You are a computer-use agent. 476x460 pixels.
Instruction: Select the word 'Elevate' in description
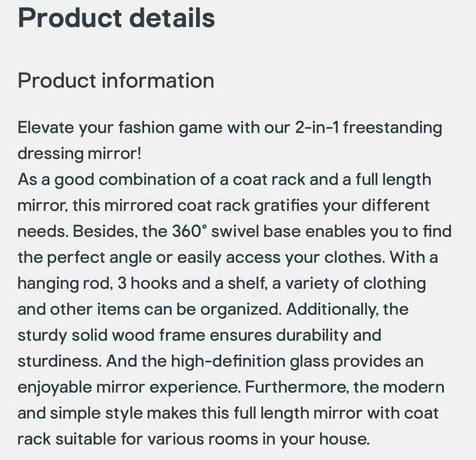[x=45, y=127]
